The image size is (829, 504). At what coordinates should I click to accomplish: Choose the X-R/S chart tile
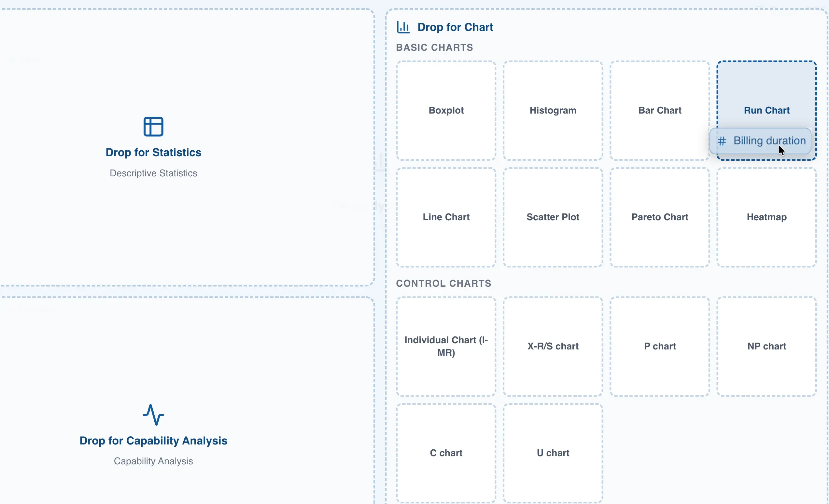[553, 346]
